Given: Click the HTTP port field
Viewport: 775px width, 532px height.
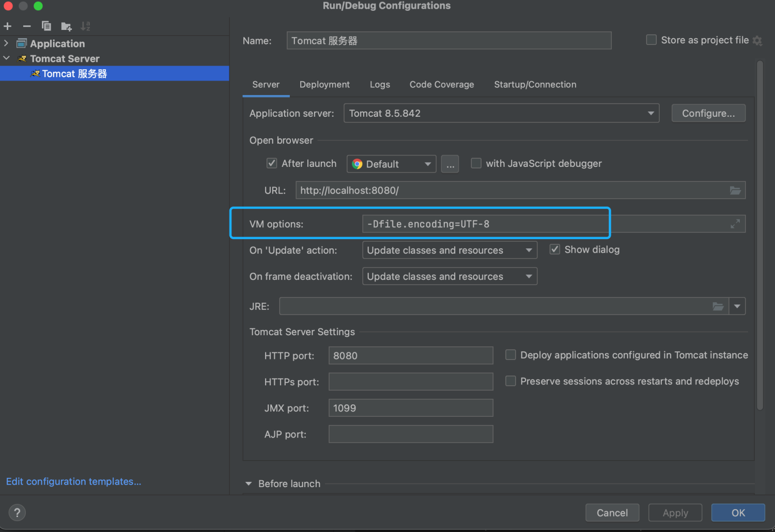Looking at the screenshot, I should 411,355.
